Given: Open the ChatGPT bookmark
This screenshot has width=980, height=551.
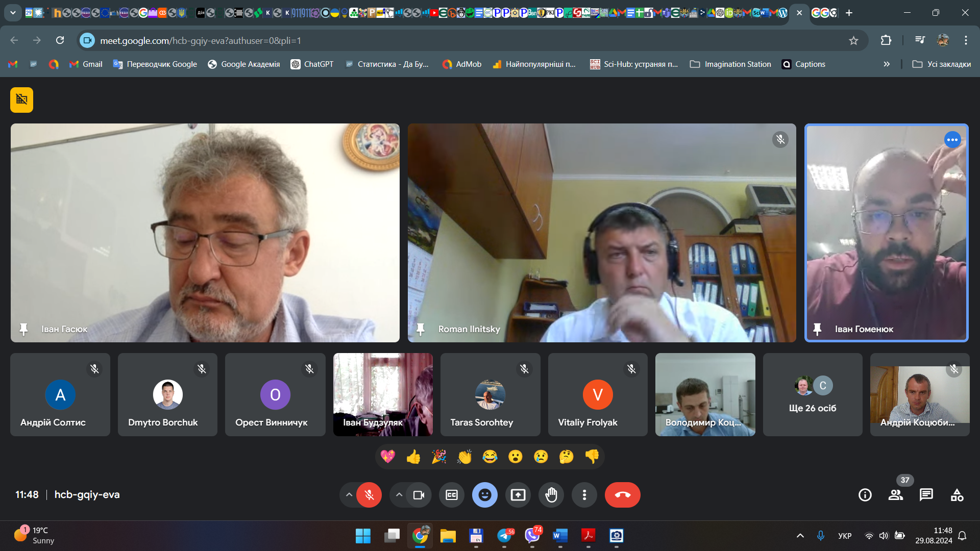Looking at the screenshot, I should coord(312,64).
